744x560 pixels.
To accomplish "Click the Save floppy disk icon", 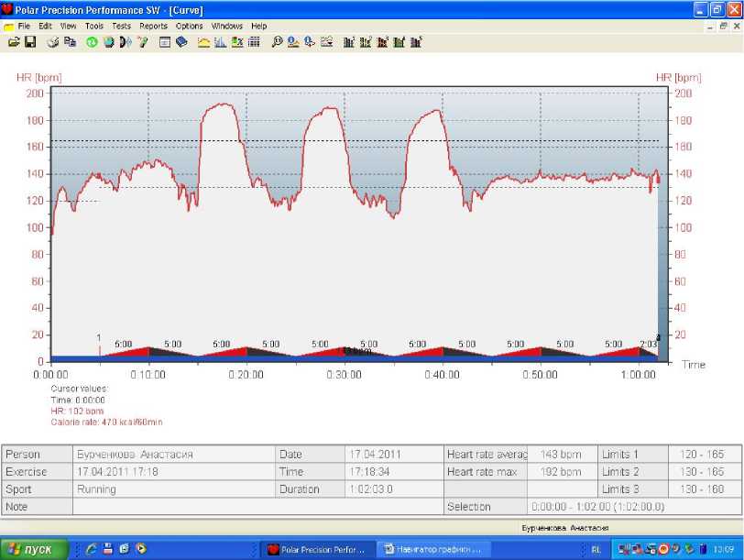I will (29, 42).
